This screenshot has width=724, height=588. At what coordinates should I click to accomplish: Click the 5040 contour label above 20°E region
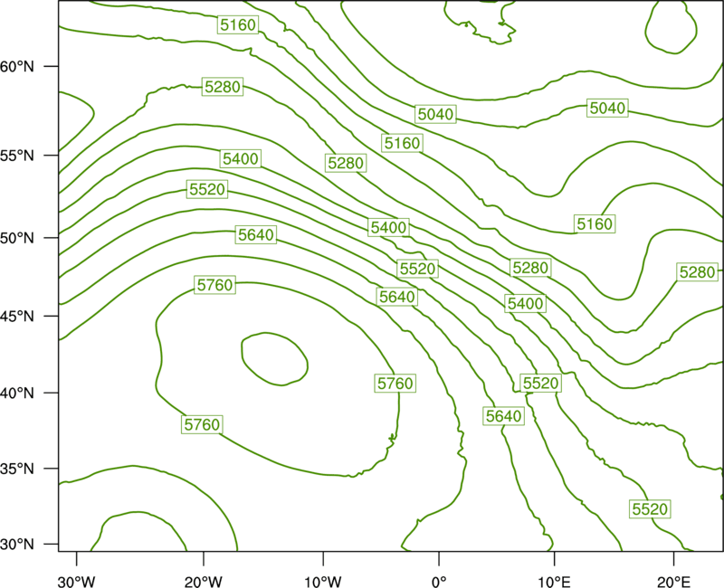pyautogui.click(x=607, y=108)
